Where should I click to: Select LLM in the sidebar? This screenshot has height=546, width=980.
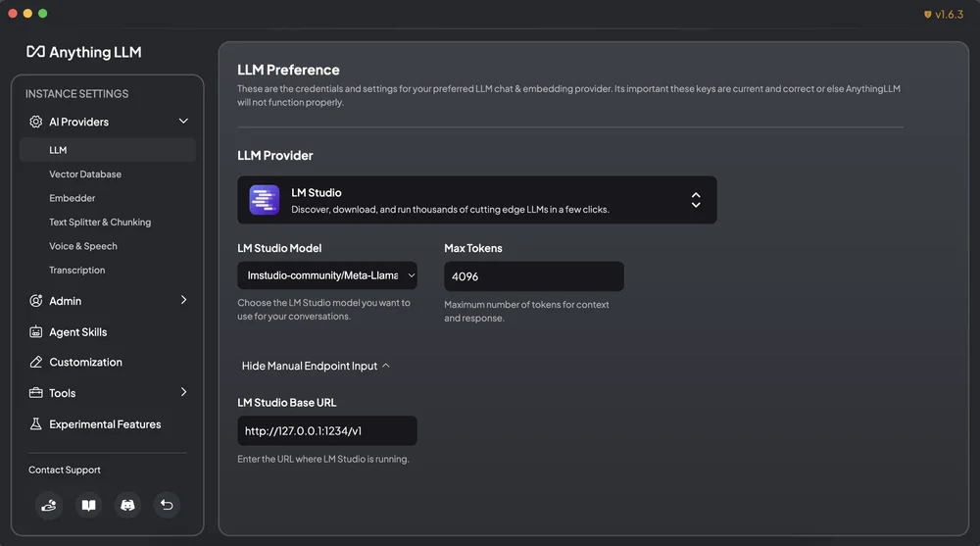(108, 150)
